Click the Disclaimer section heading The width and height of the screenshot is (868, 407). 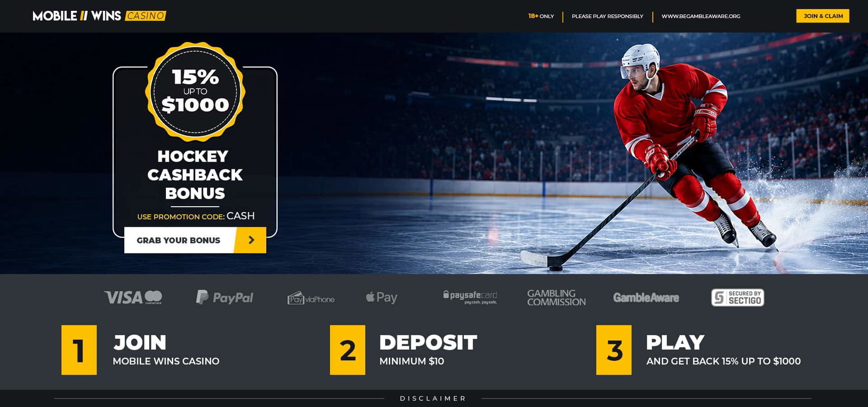433,398
